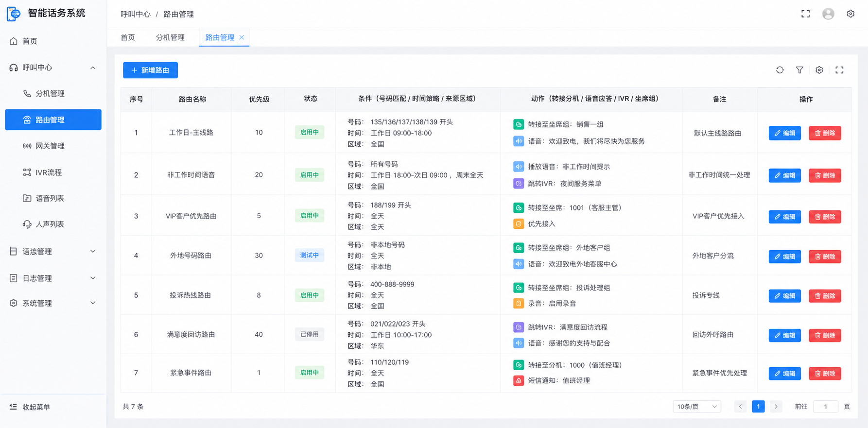Viewport: 868px width, 428px height.
Task: Open global settings gear in header
Action: [851, 14]
